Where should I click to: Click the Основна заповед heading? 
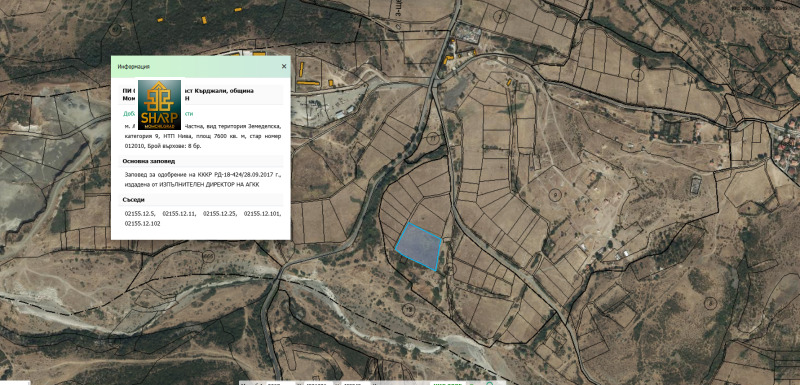[148, 161]
